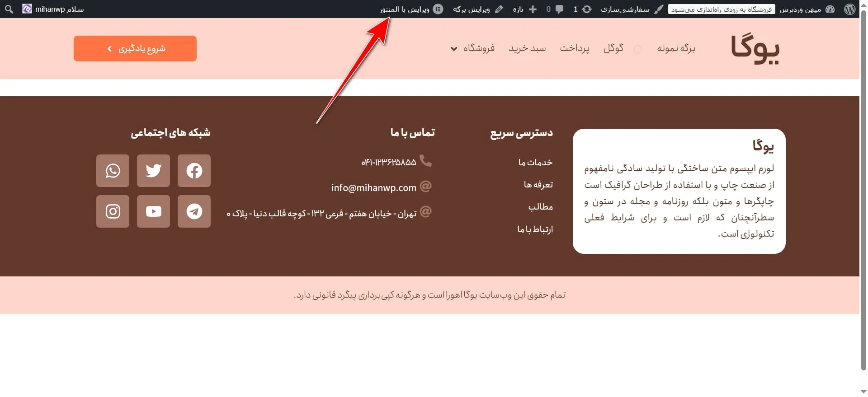
Task: Open the Twitter social icon
Action: 153,171
